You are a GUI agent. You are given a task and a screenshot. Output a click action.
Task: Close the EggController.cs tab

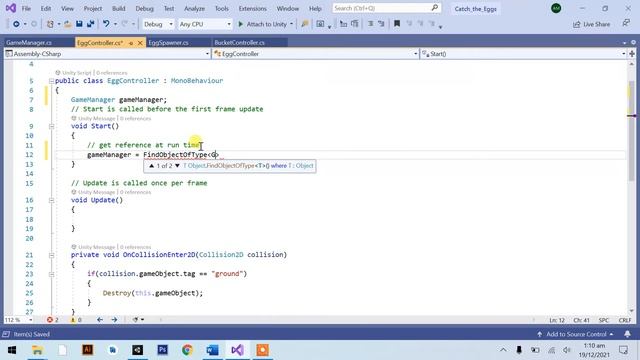pos(140,42)
